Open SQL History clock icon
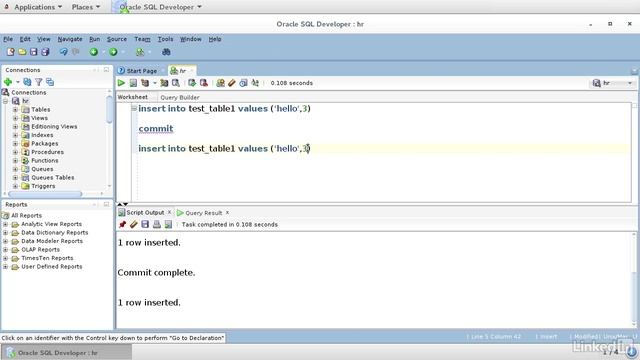 (x=243, y=83)
